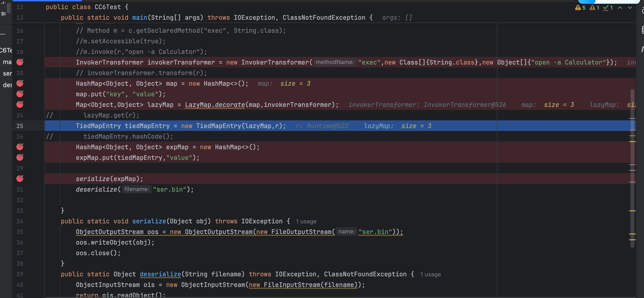The image size is (644, 298).
Task: Disable breakpoint on serialize(expMap) line
Action: point(20,179)
